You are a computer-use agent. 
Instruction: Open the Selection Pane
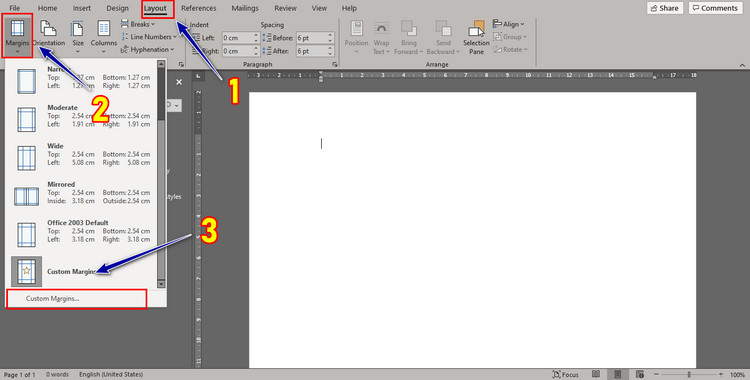tap(476, 37)
